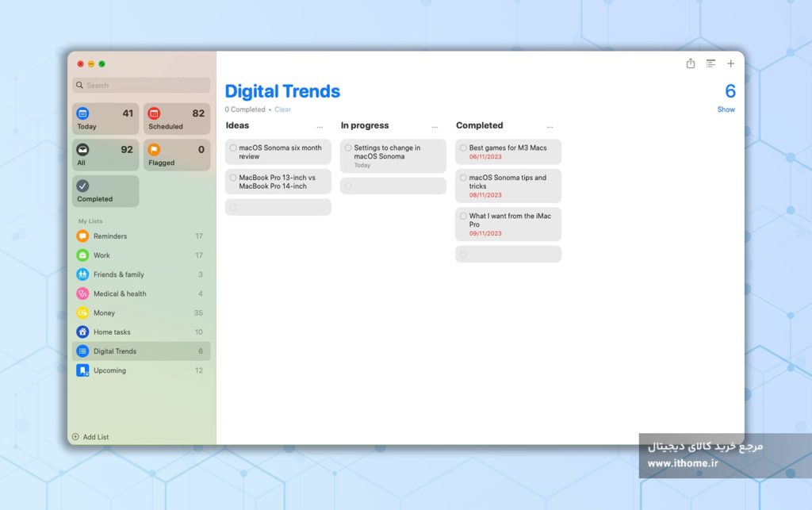Click the date 06/11/2023

[x=485, y=157]
